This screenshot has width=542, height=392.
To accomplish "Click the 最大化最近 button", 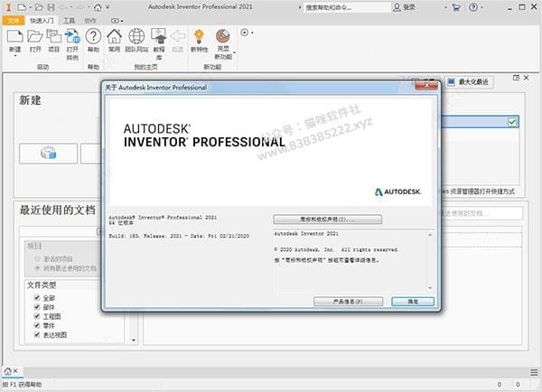I will (469, 82).
